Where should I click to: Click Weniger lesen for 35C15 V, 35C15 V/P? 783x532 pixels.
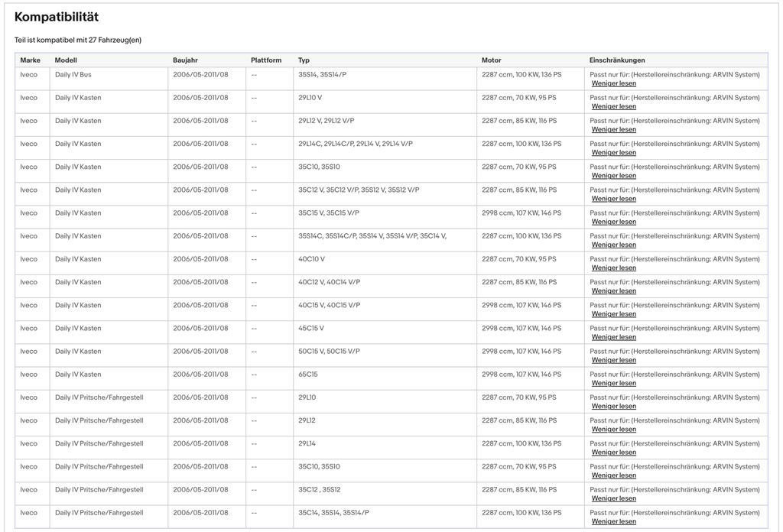point(614,222)
